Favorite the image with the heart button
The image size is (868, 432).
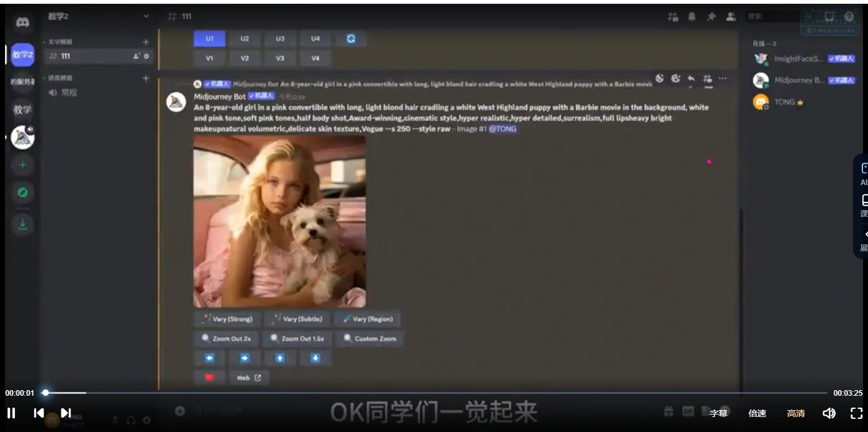(209, 378)
